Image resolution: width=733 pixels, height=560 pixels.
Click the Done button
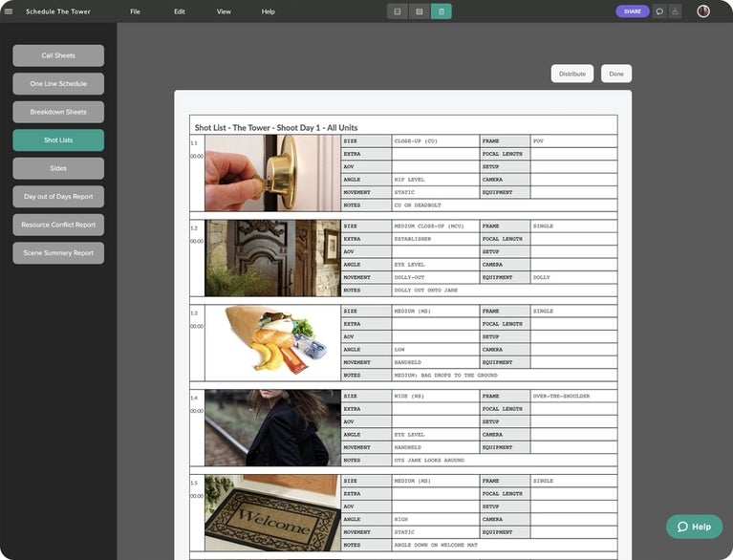tap(616, 74)
